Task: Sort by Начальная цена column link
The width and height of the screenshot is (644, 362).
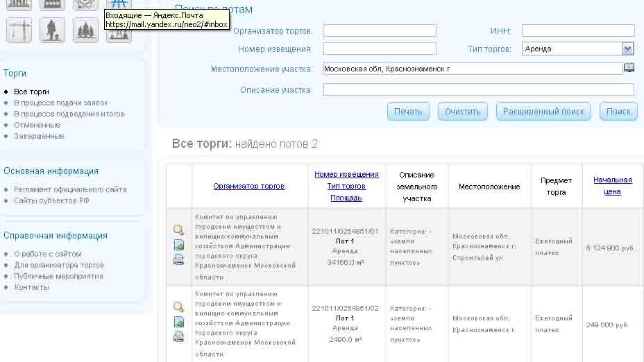Action: click(x=612, y=186)
